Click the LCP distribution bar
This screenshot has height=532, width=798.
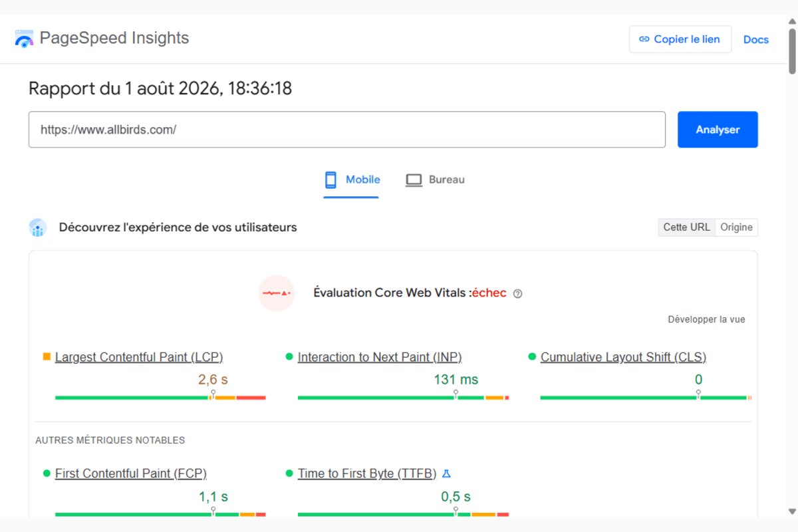[x=160, y=398]
